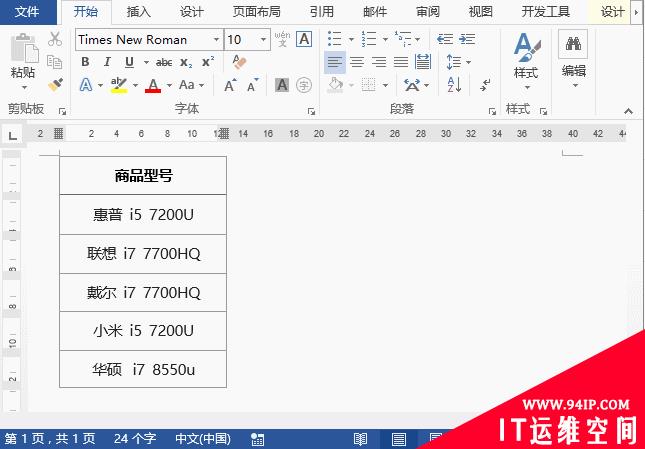The height and width of the screenshot is (449, 645).
Task: Shrink font size with smaller A
Action: click(x=253, y=85)
